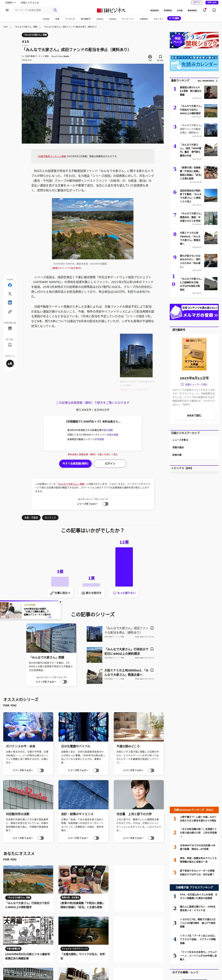Open ALL RANKINGS chevron link

point(208,81)
